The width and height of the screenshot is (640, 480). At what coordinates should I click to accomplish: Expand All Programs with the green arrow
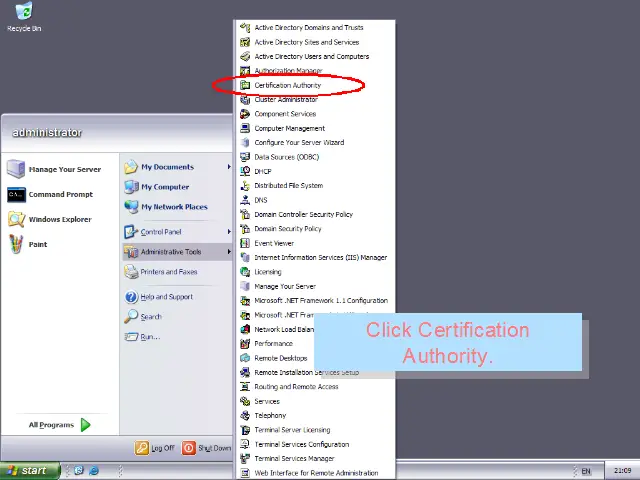click(x=86, y=425)
